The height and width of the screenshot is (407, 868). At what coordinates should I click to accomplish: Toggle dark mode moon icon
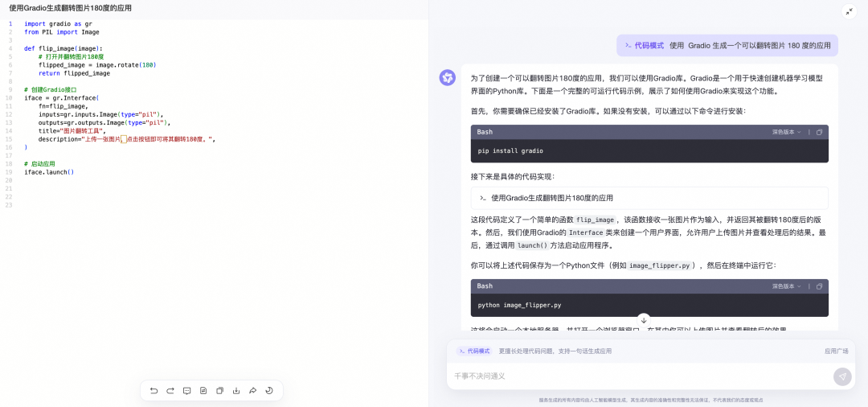coord(269,390)
